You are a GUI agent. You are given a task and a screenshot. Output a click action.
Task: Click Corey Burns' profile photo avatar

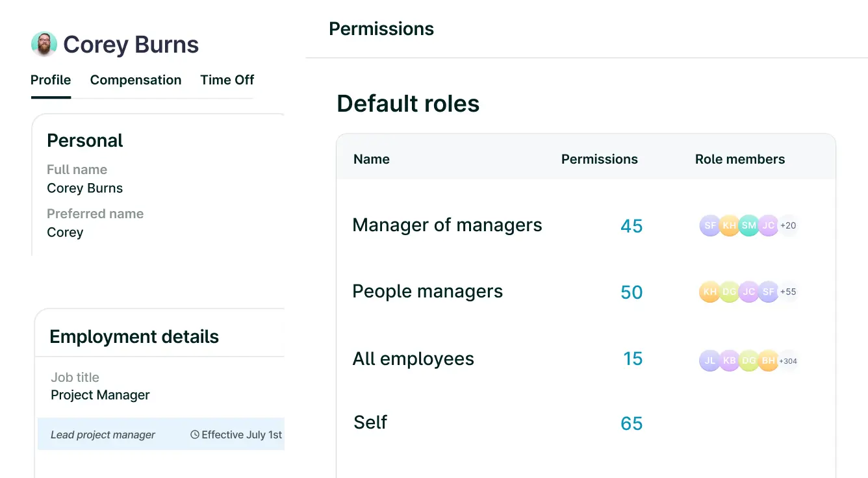tap(44, 44)
